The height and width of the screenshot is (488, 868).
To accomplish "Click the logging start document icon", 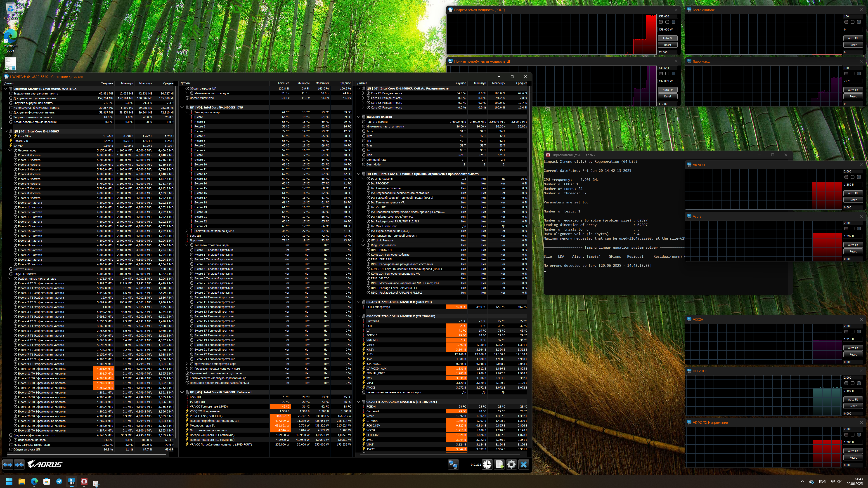I will point(499,464).
